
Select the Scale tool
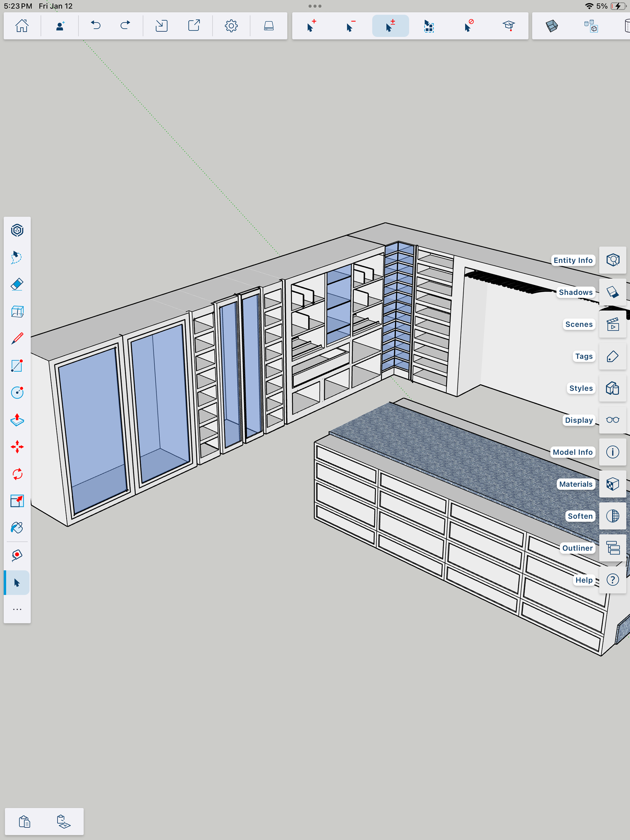click(x=17, y=501)
